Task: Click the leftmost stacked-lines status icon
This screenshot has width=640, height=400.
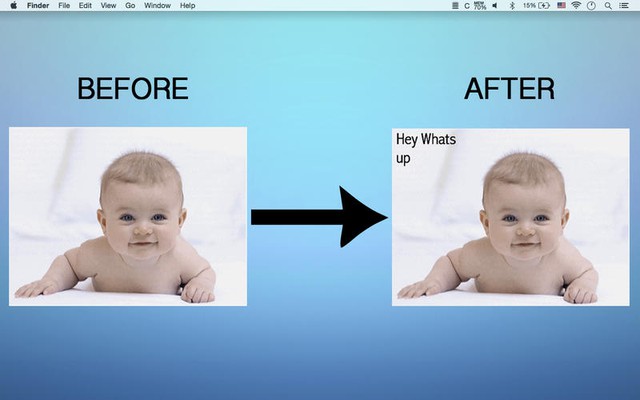Action: coord(453,5)
